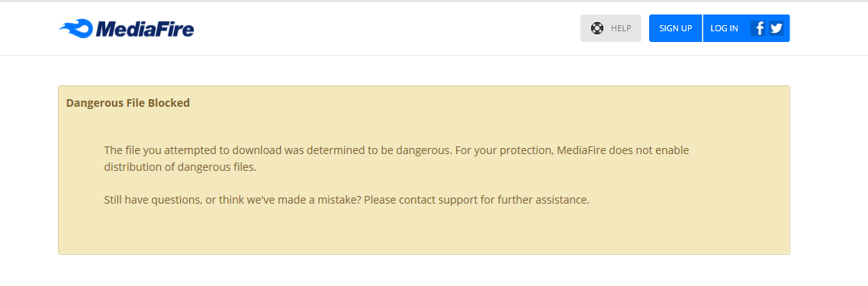Click white page area below the warning box
The image size is (868, 286).
(423, 271)
